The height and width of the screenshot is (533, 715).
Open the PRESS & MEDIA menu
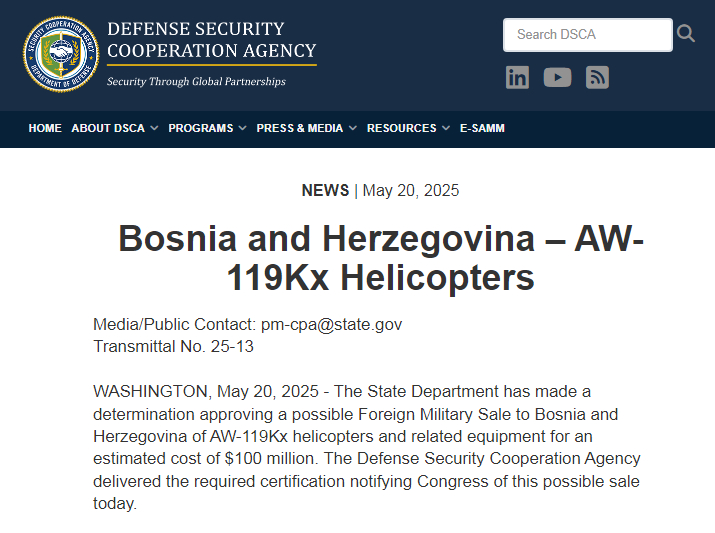point(300,128)
